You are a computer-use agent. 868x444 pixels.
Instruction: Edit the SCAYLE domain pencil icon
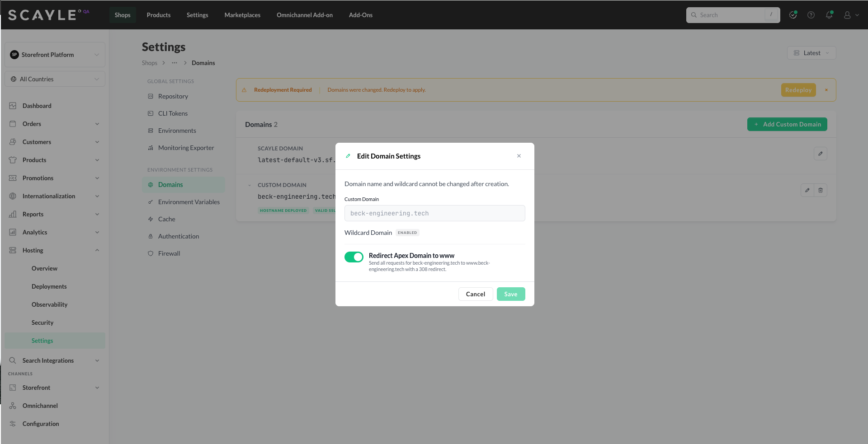click(x=821, y=154)
